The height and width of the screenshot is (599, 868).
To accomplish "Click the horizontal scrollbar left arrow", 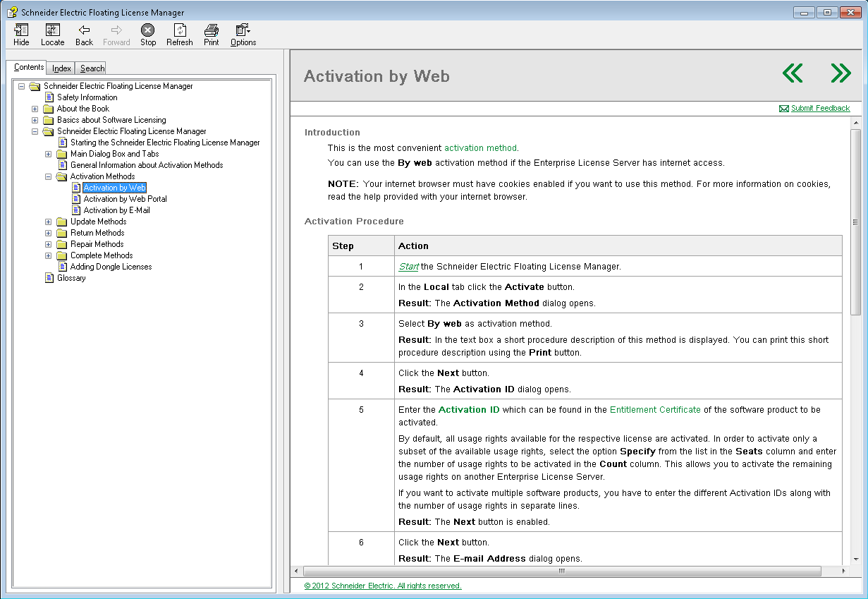I will coord(296,571).
